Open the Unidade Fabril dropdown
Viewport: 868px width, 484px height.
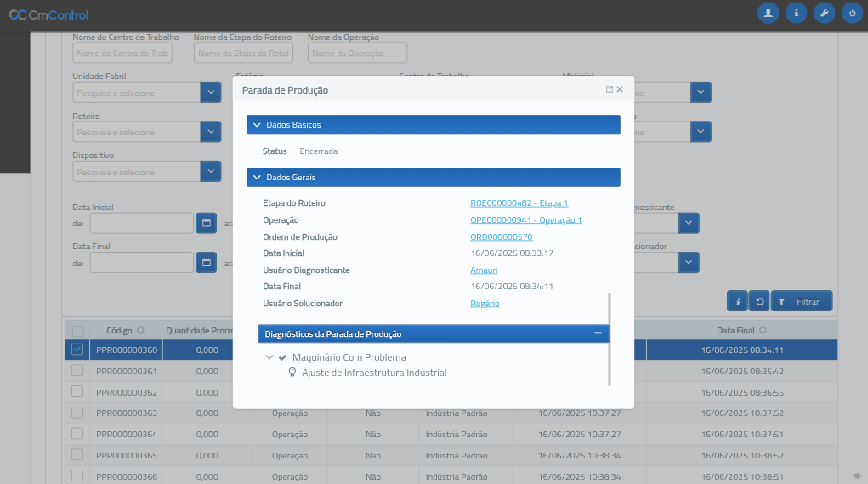pos(211,93)
